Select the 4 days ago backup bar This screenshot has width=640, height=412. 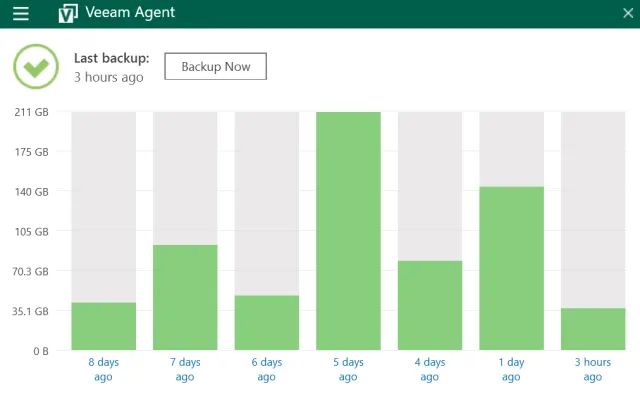click(x=430, y=304)
